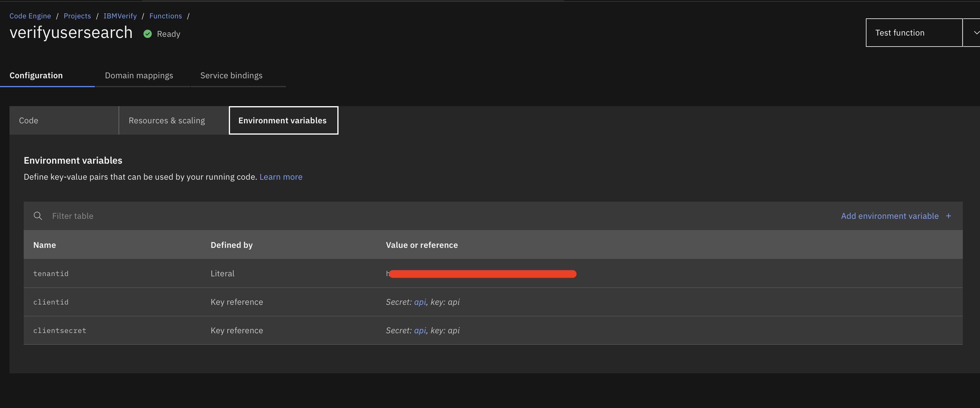Screen dimensions: 980x408
Task: Switch to Resources & scaling tab
Action: [x=167, y=120]
